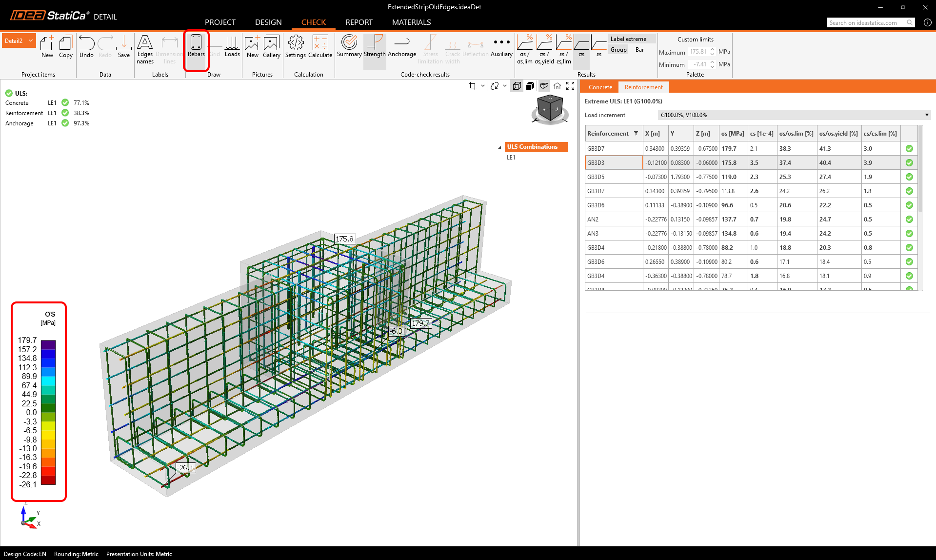Open the Auxiliary results option
This screenshot has height=560, width=936.
click(501, 46)
